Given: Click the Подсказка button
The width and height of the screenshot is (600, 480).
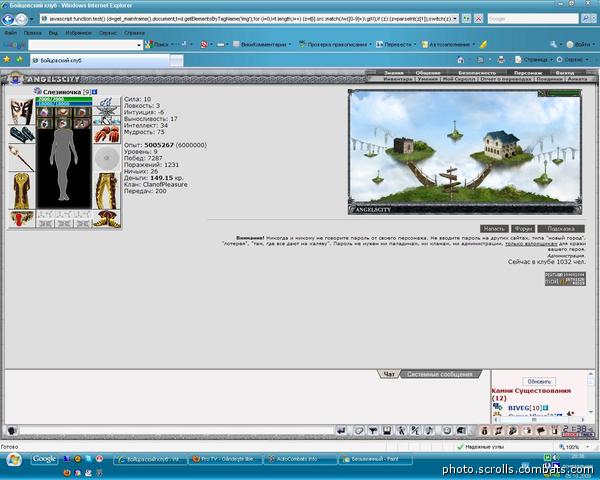Looking at the screenshot, I should click(x=561, y=229).
